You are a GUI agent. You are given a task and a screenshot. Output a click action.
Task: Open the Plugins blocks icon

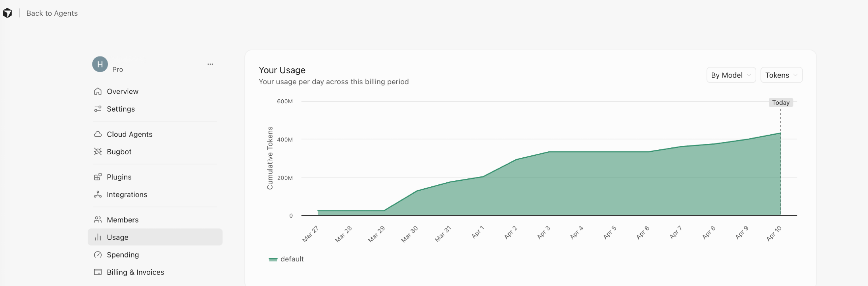tap(98, 177)
